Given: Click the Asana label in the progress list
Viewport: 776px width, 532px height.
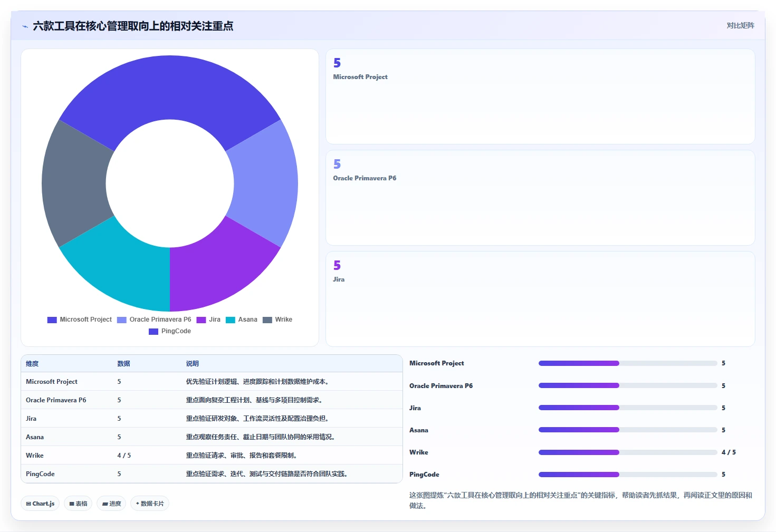Looking at the screenshot, I should [x=419, y=430].
